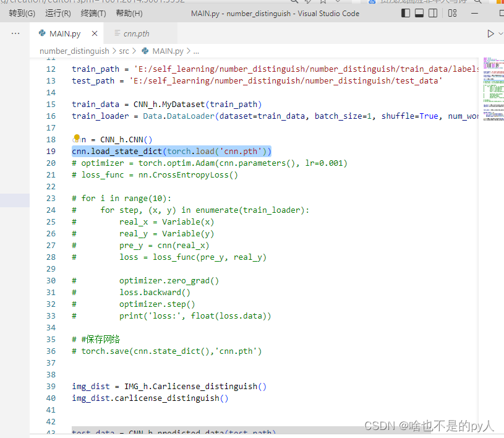Image resolution: width=504 pixels, height=438 pixels.
Task: Click 'real_x = Variable(x)' on line 25
Action: click(x=166, y=222)
